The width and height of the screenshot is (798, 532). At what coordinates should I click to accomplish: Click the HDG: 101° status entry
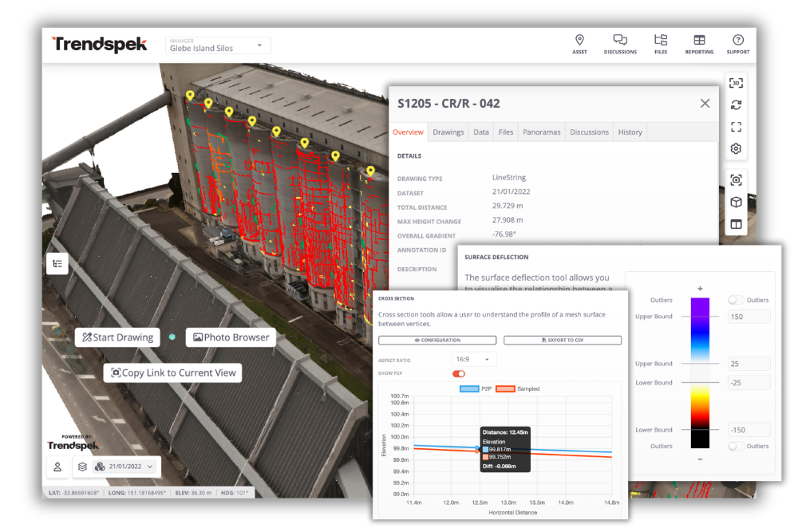[235, 493]
